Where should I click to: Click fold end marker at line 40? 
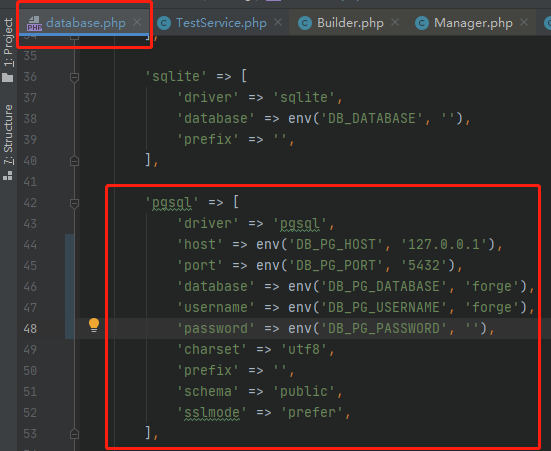click(x=74, y=161)
